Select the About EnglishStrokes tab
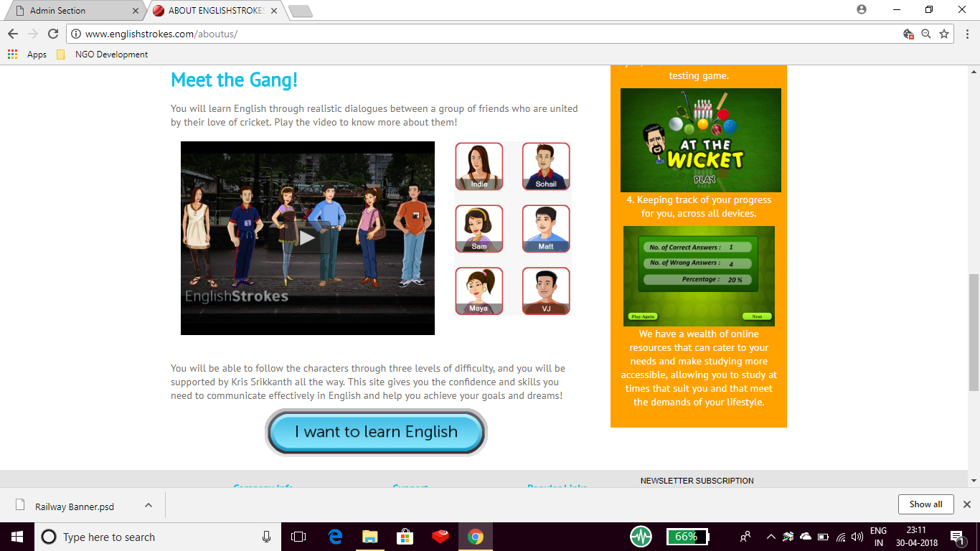Viewport: 980px width, 551px height. coord(215,11)
